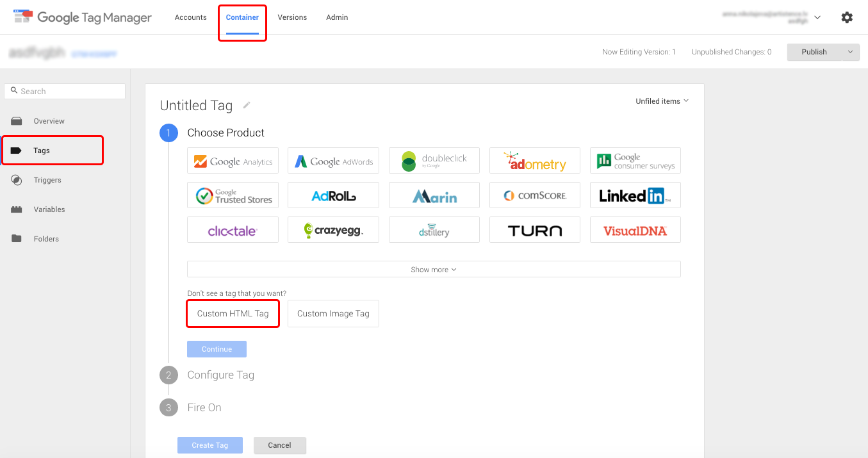Switch to the Versions tab
This screenshot has width=868, height=458.
pyautogui.click(x=292, y=17)
